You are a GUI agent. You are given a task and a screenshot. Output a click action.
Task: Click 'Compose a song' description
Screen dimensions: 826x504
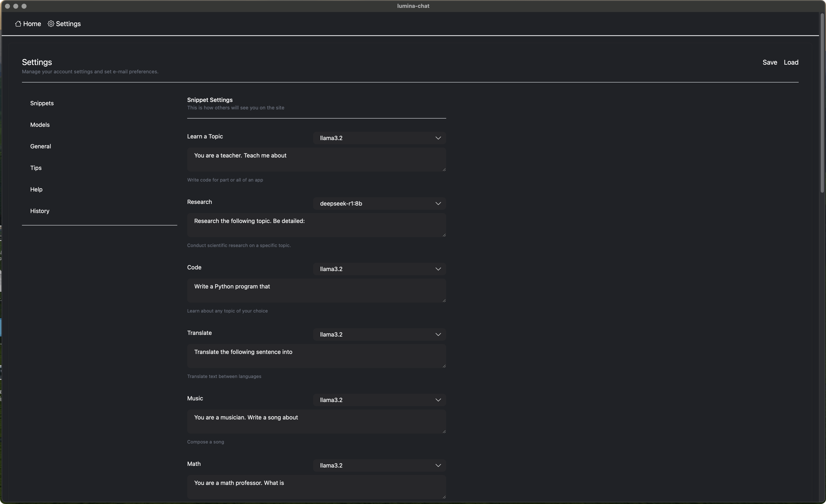205,442
